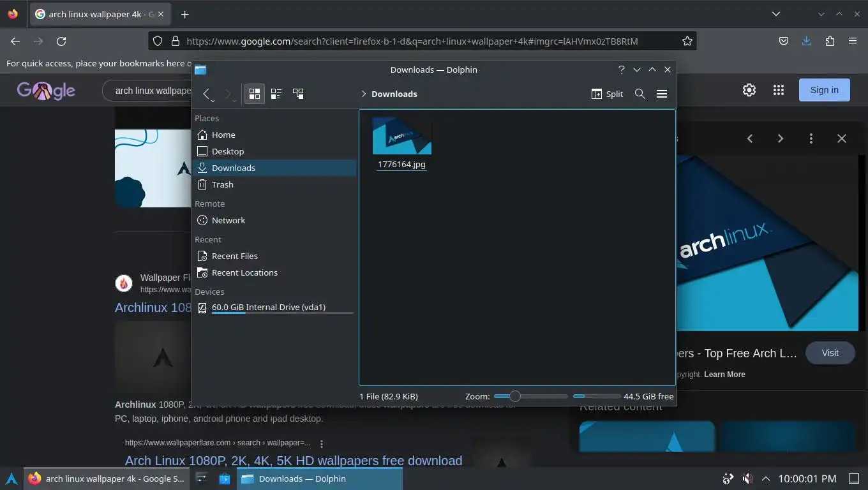Click the Split view button in Dolphin
Image resolution: width=868 pixels, height=490 pixels.
607,94
